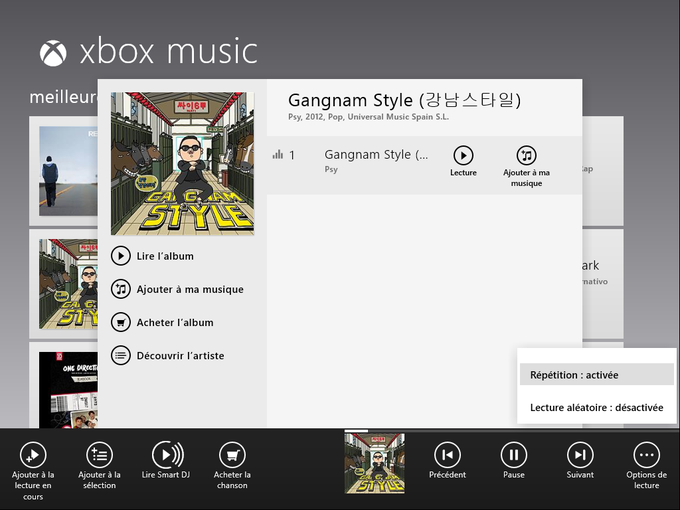
Task: Click Acheter l'album text label
Action: click(x=175, y=323)
